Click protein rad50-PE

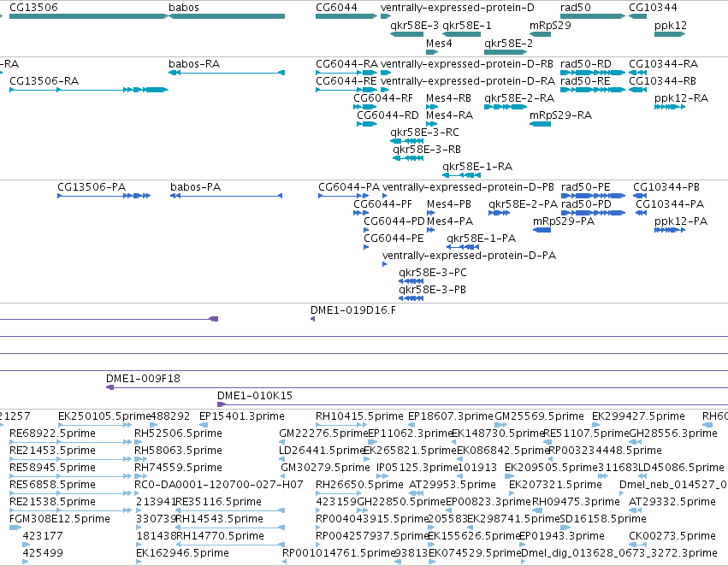[593, 196]
